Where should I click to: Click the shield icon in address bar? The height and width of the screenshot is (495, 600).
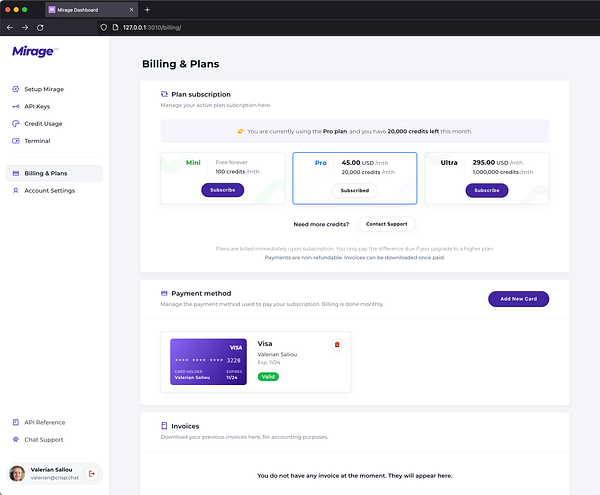pyautogui.click(x=103, y=28)
